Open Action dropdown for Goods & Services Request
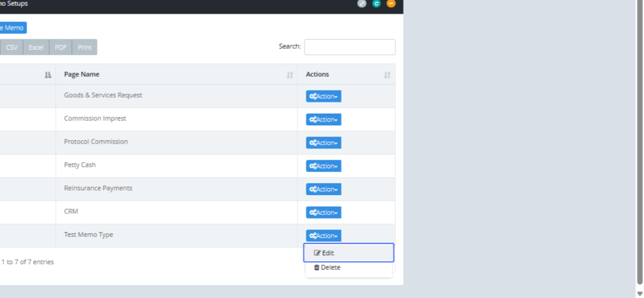Viewport: 644px width, 298px height. click(324, 96)
